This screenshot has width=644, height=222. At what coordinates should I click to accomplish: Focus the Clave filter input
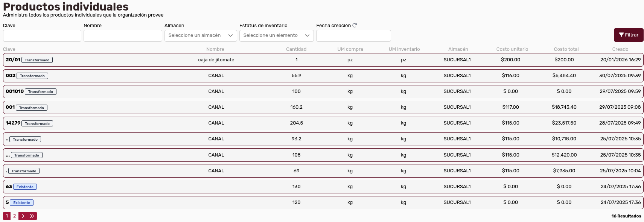pos(42,36)
